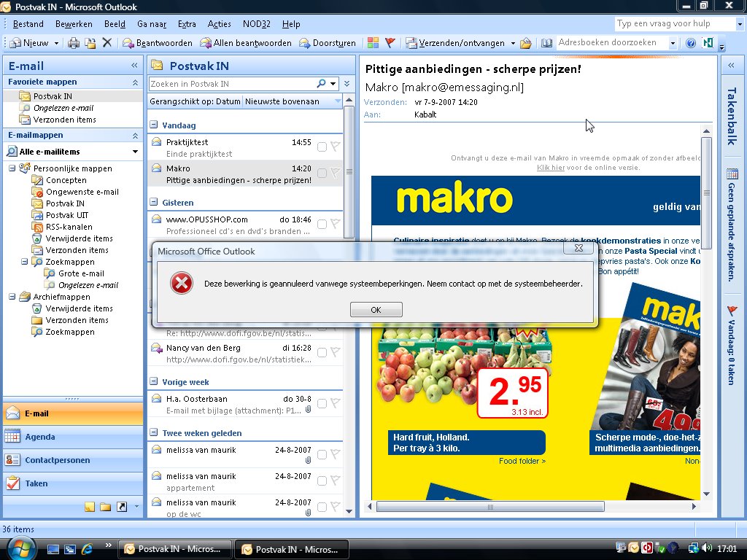Click the calendar icon in the Takenbalk
This screenshot has width=747, height=560.
(x=732, y=174)
